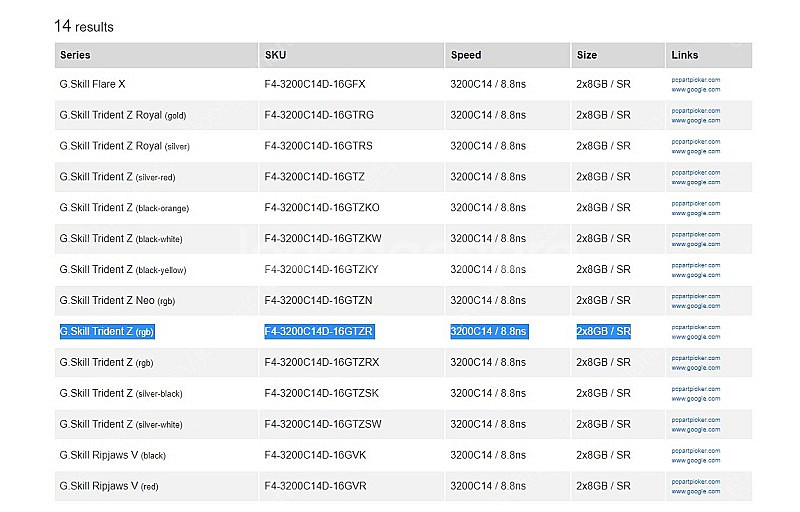Open www.google.com link for F4-3200C14D-16GTZKY

(695, 275)
